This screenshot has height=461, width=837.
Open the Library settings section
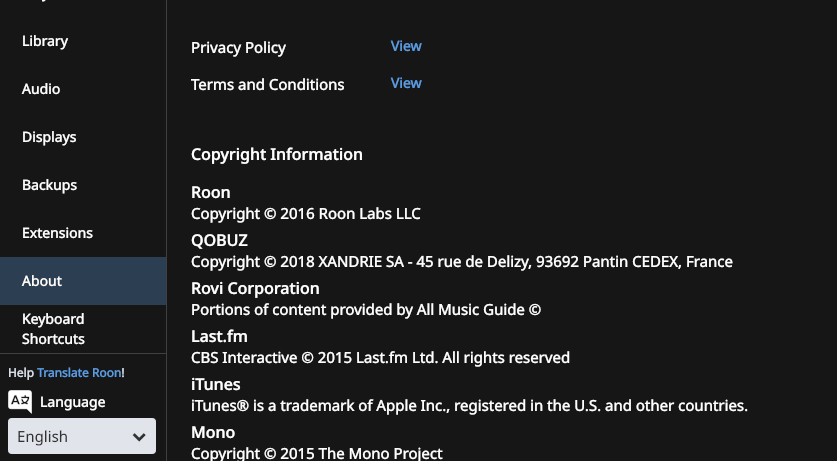[45, 41]
